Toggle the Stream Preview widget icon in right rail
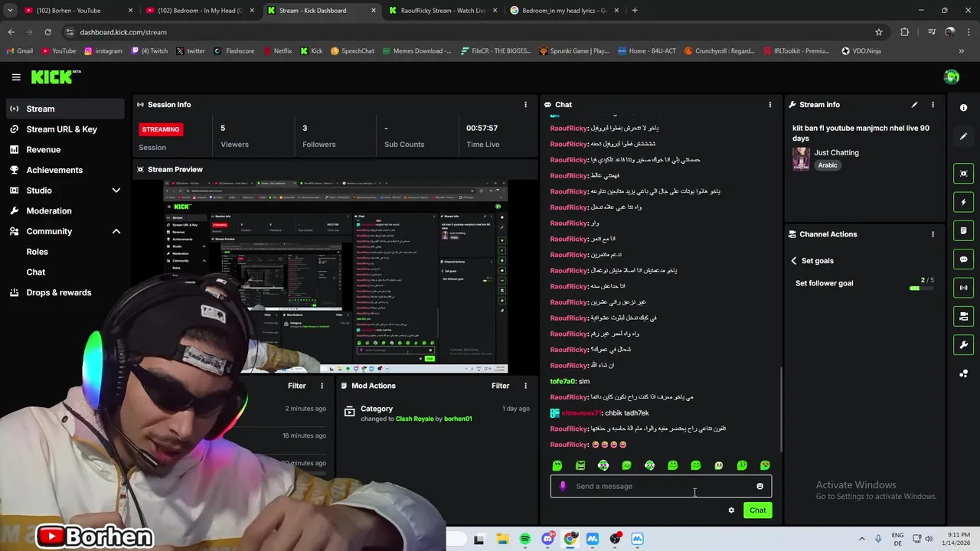 pos(963,174)
